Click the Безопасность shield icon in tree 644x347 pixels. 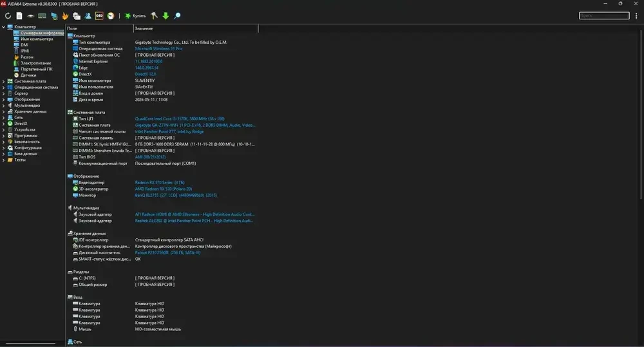[x=10, y=141]
